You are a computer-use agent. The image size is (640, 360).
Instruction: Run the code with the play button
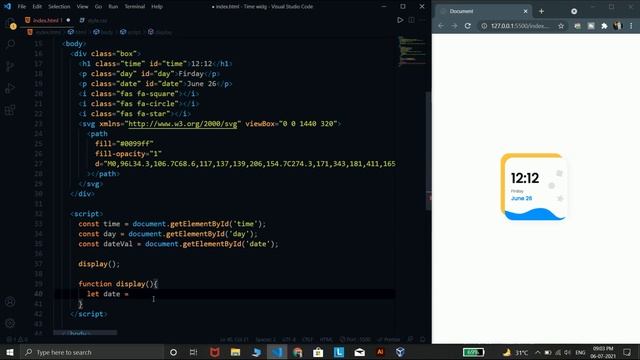[x=400, y=20]
